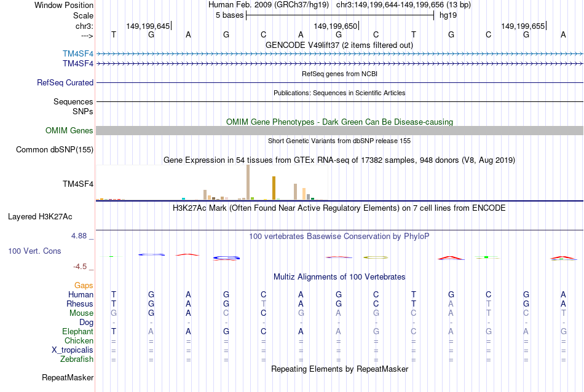This screenshot has height=392, width=584.
Task: Click the Human species row label
Action: click(81, 294)
